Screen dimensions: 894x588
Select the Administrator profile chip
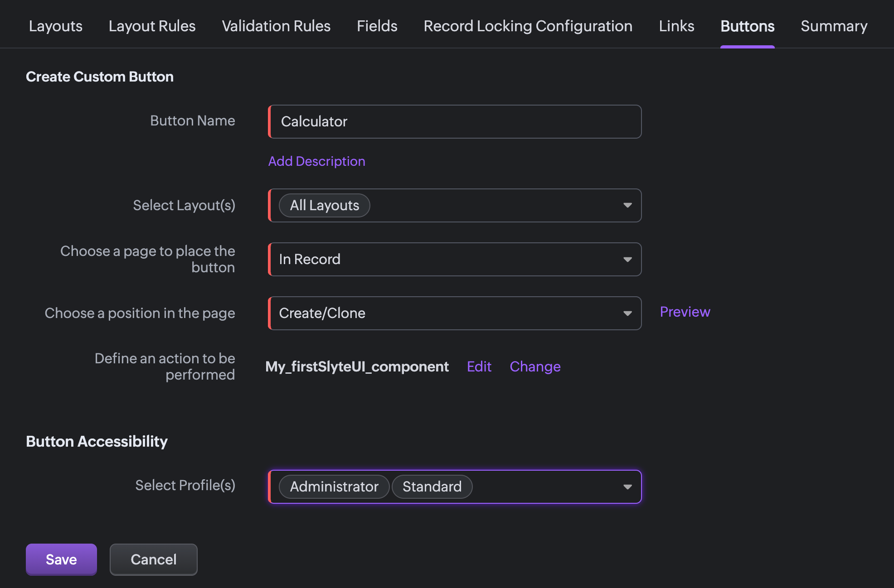pyautogui.click(x=334, y=487)
